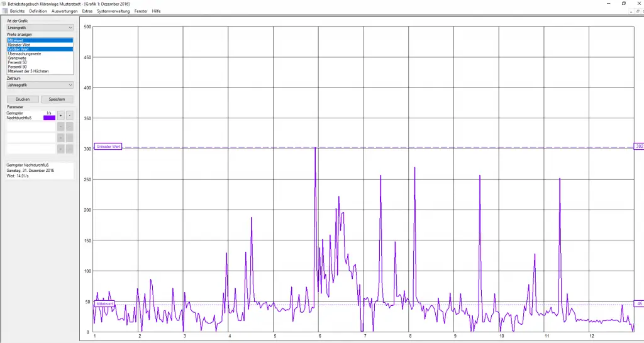Open the Auswertungen menu
This screenshot has width=644, height=343.
point(64,11)
